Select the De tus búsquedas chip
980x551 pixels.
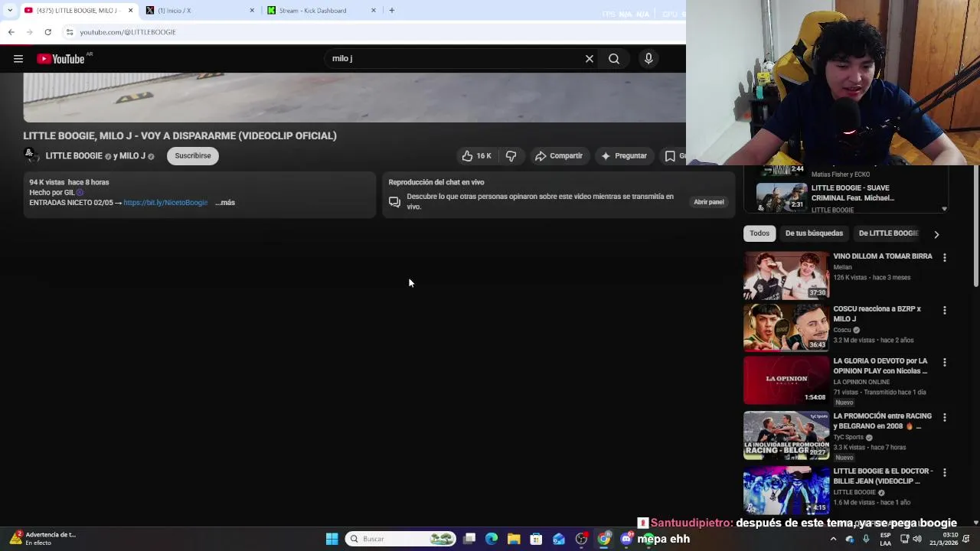814,233
